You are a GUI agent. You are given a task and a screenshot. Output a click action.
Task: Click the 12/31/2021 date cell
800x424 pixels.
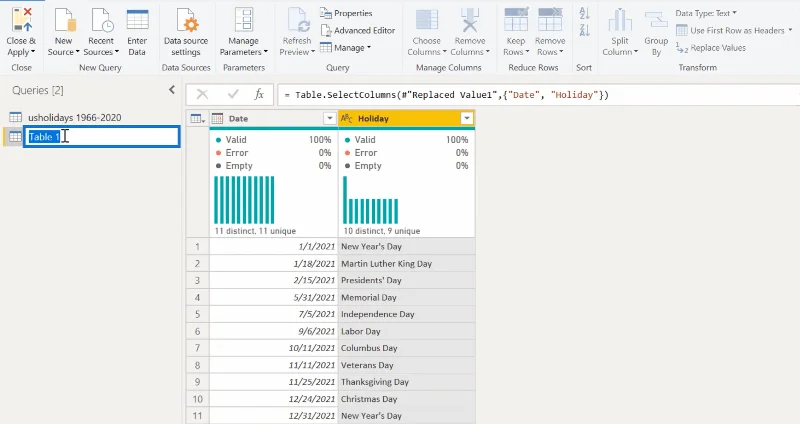pos(273,416)
